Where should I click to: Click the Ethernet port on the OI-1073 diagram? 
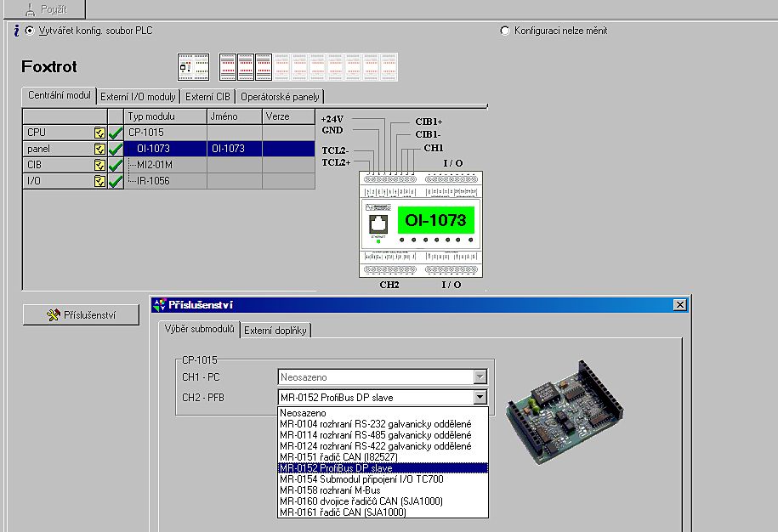[378, 224]
